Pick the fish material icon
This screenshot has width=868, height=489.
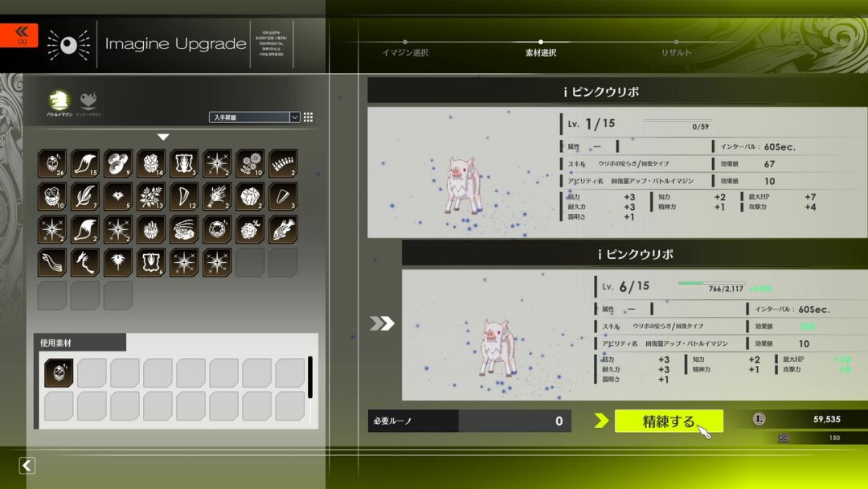click(x=283, y=229)
